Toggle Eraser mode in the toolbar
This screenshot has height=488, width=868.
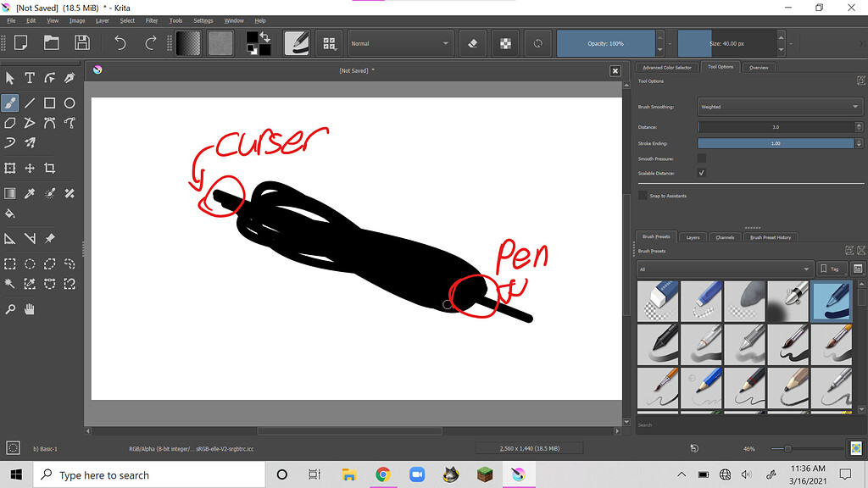click(472, 42)
